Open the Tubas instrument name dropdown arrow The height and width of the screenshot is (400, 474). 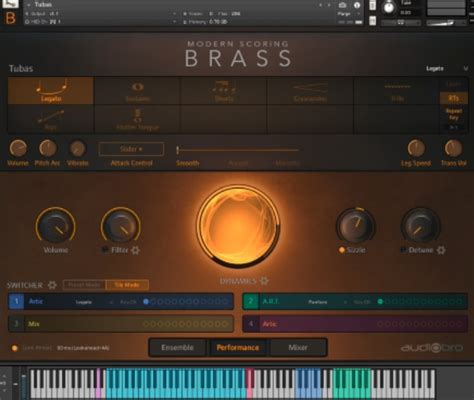(x=29, y=5)
